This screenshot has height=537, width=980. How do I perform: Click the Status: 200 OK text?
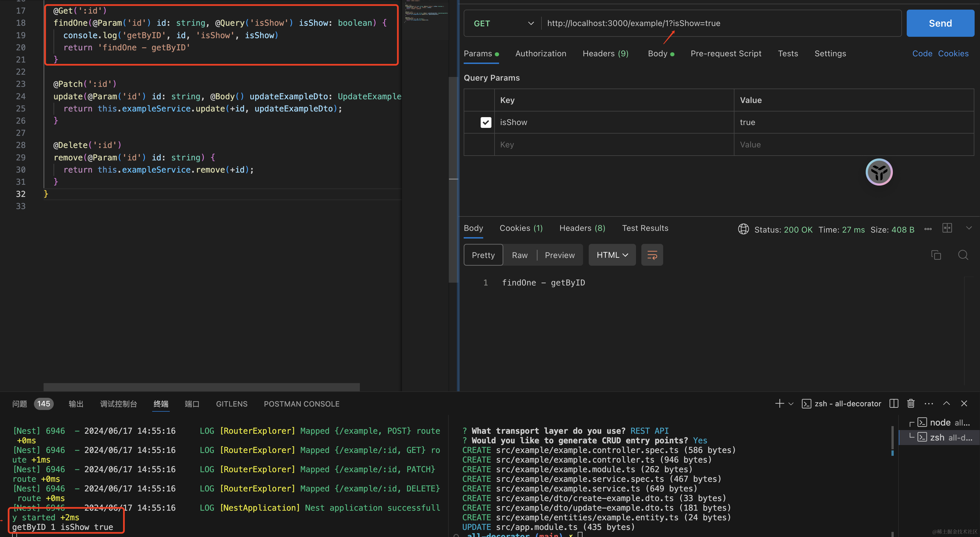coord(783,229)
